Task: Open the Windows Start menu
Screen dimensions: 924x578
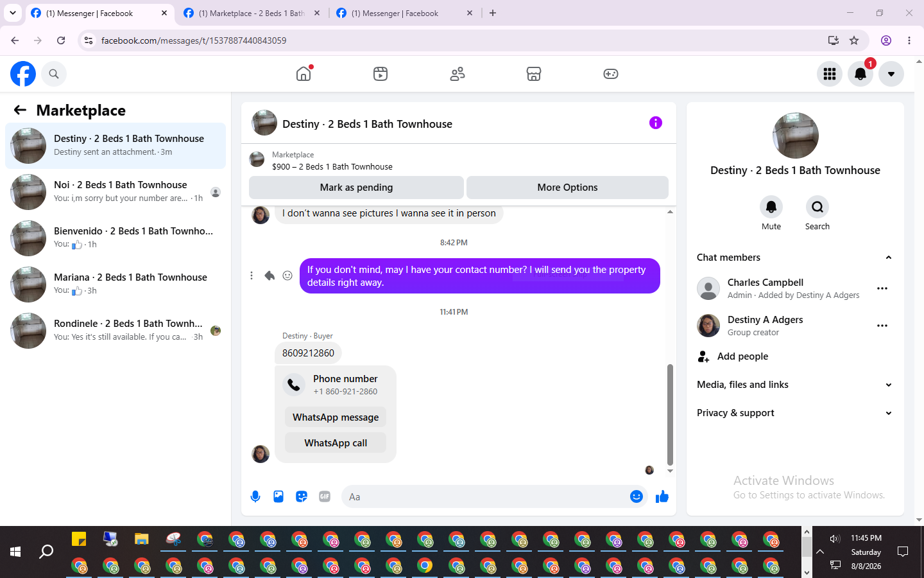Action: click(15, 552)
